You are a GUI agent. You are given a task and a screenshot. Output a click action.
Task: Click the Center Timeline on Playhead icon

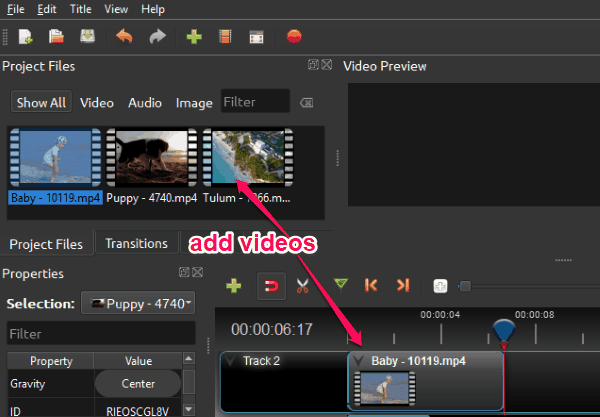[440, 286]
